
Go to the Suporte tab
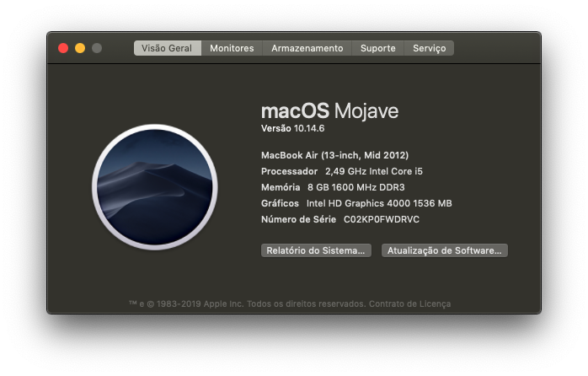(378, 48)
